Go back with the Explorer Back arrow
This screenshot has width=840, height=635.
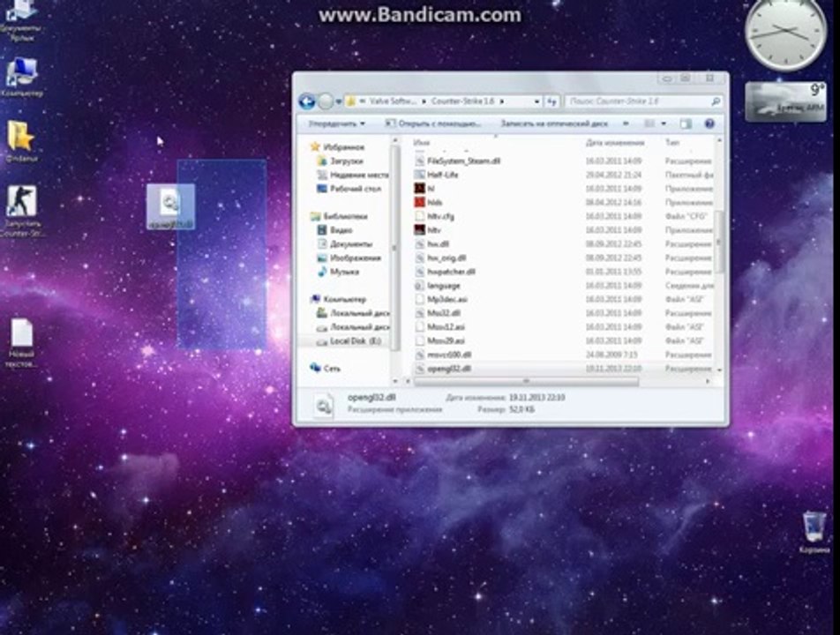click(x=307, y=101)
